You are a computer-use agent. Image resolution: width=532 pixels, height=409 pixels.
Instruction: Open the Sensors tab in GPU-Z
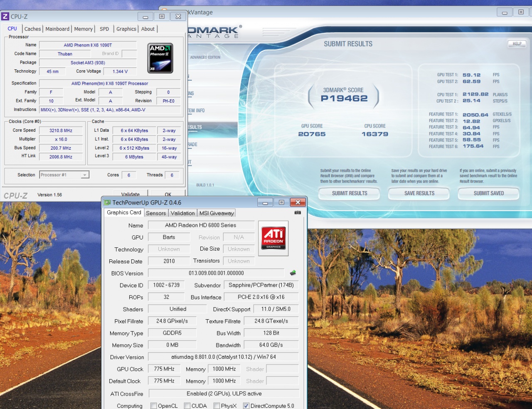[156, 213]
